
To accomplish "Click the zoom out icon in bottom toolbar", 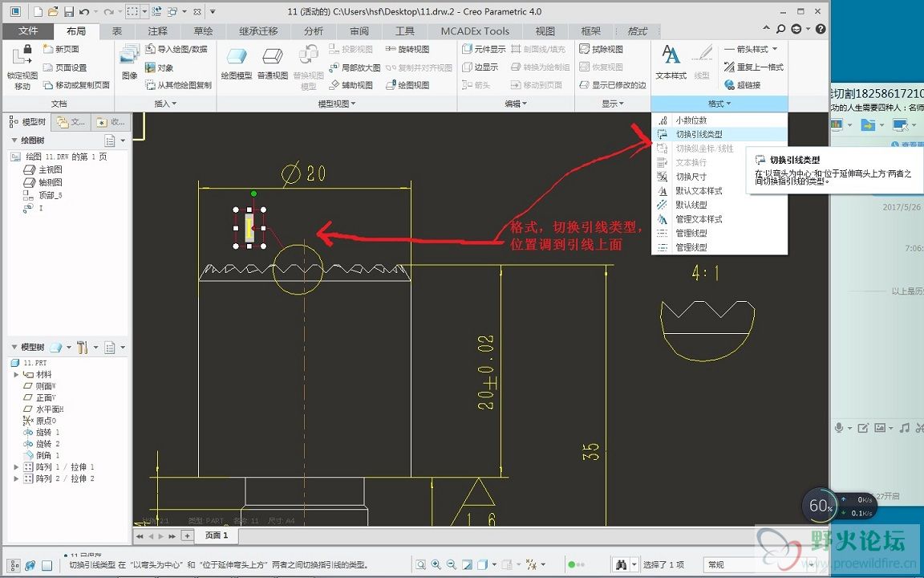I will pos(451,564).
